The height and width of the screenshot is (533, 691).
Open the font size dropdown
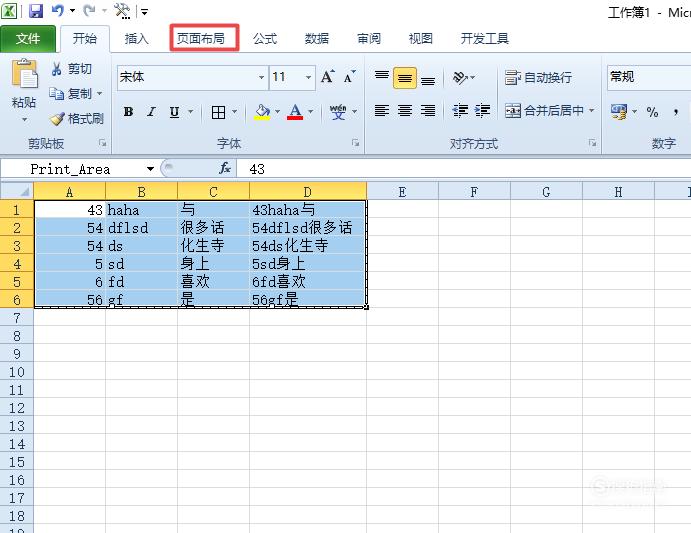tap(308, 77)
